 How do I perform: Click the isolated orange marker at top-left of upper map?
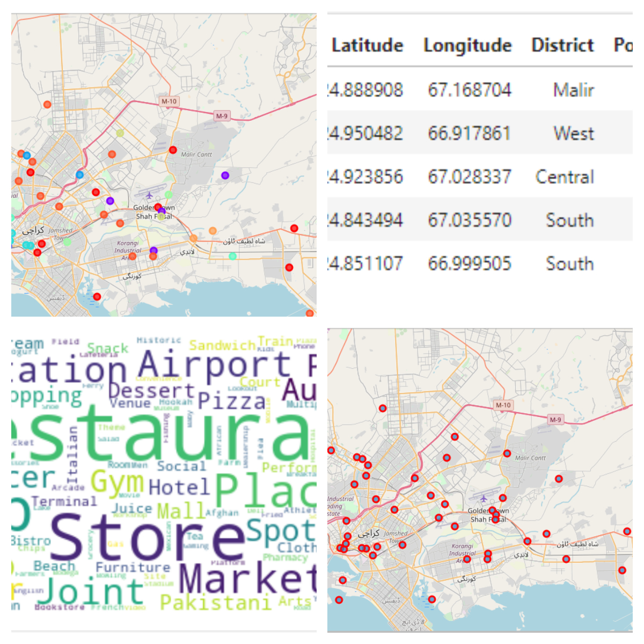(x=47, y=105)
